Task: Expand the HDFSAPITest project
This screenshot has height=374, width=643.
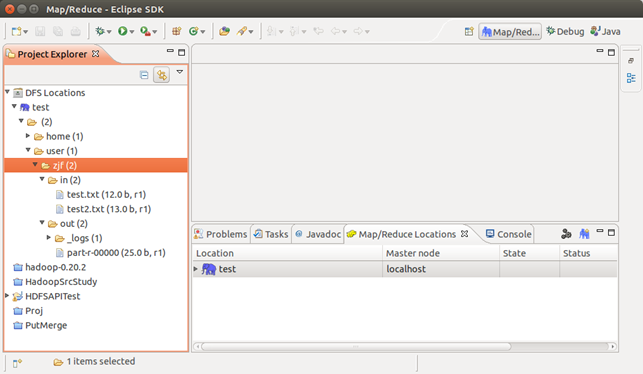Action: coord(7,295)
